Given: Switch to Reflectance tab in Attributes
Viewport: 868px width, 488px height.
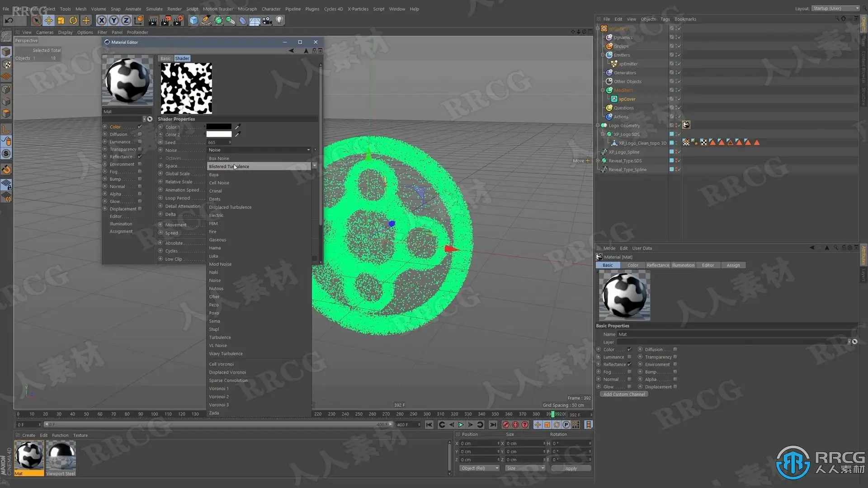Looking at the screenshot, I should (657, 265).
